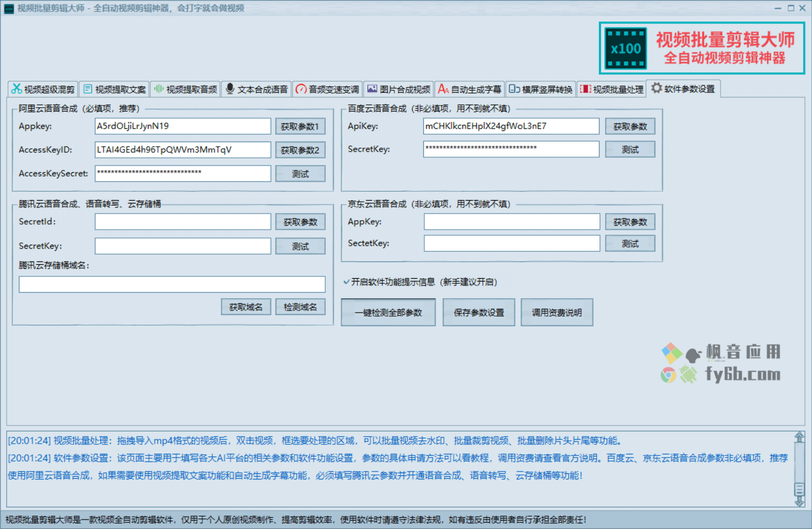The width and height of the screenshot is (812, 529).
Task: Open the 文本合成语音 tab
Action: (257, 89)
